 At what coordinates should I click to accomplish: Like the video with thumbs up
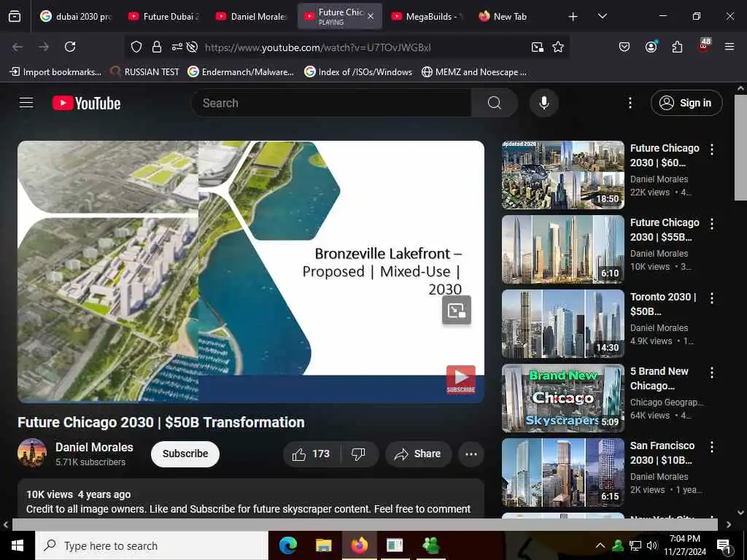tap(311, 454)
